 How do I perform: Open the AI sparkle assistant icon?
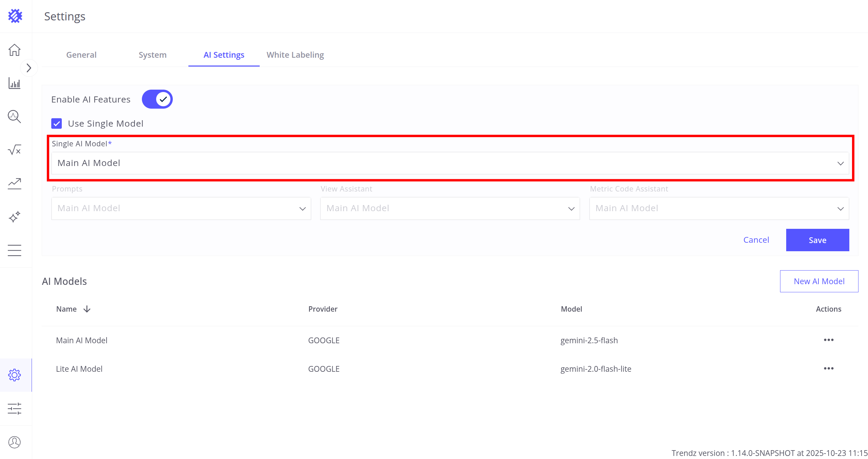pos(14,217)
